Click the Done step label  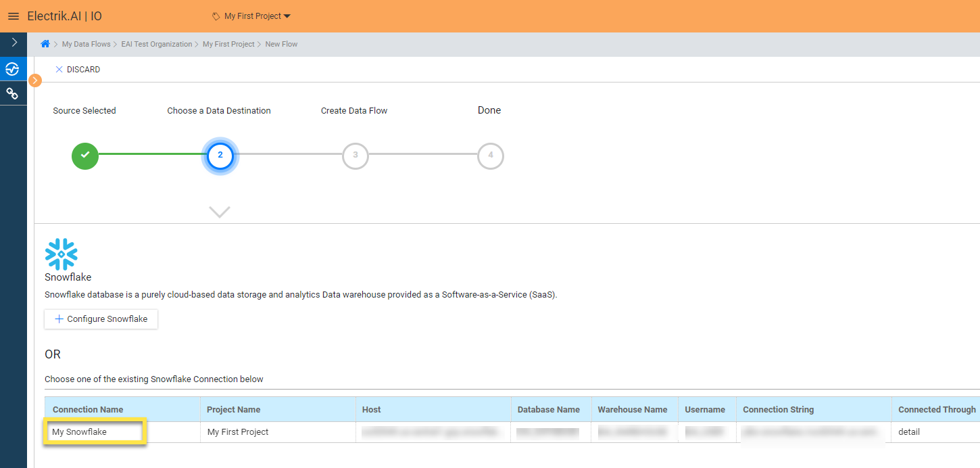(489, 110)
